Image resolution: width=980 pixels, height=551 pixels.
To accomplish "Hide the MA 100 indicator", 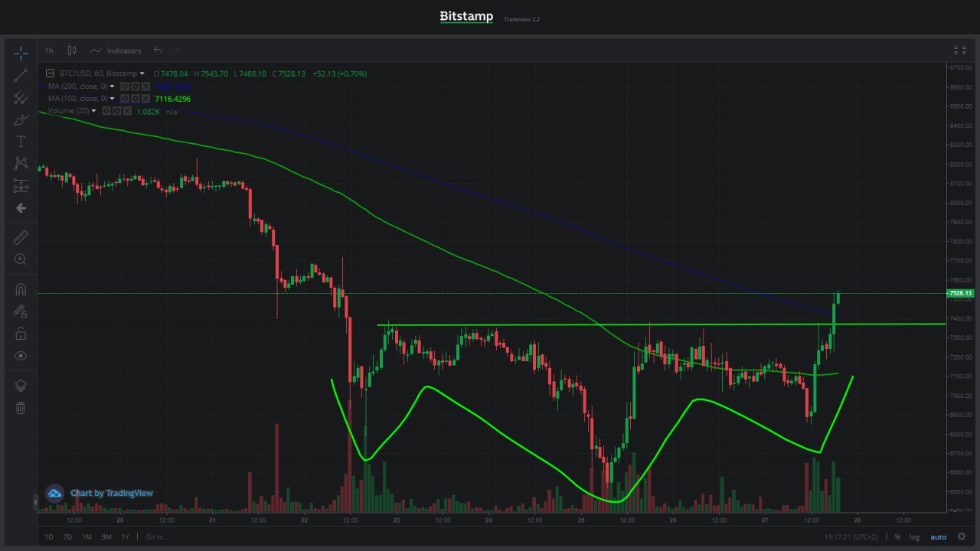I will pyautogui.click(x=126, y=99).
